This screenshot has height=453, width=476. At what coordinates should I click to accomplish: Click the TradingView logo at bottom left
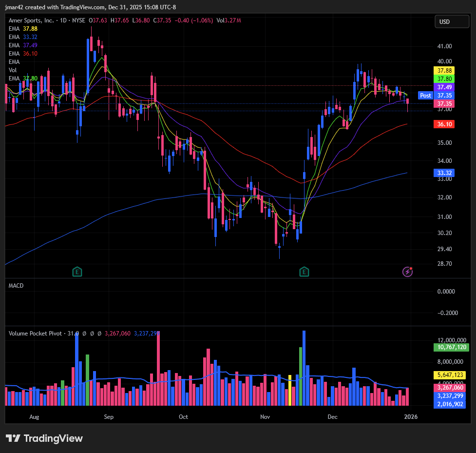44,438
